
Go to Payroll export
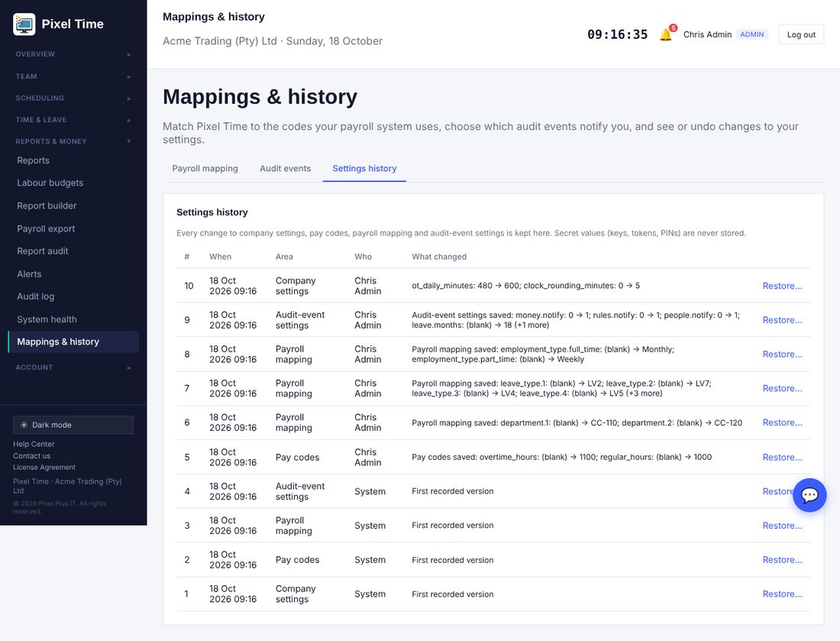point(73,229)
